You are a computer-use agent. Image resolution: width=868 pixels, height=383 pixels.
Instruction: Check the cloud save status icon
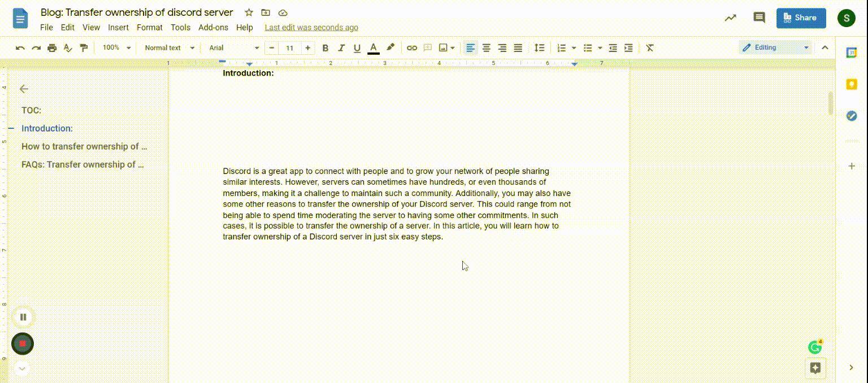coord(283,12)
